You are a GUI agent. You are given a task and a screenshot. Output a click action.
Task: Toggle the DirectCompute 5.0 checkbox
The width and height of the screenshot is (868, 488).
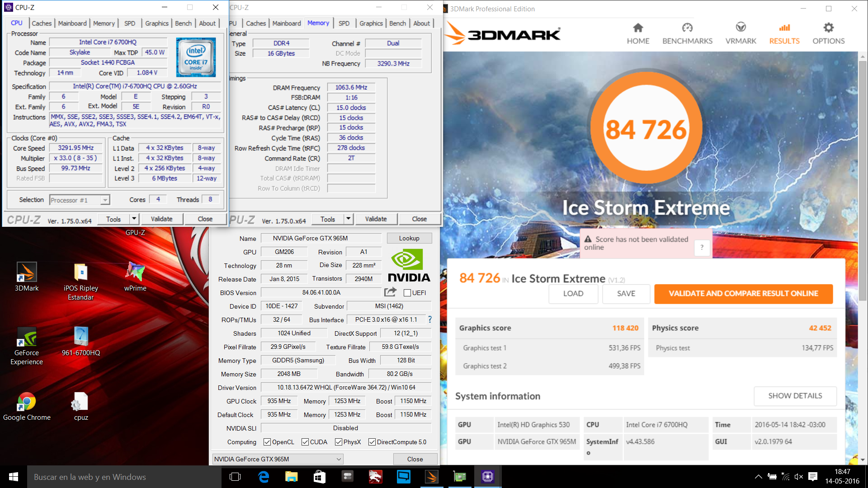click(372, 442)
